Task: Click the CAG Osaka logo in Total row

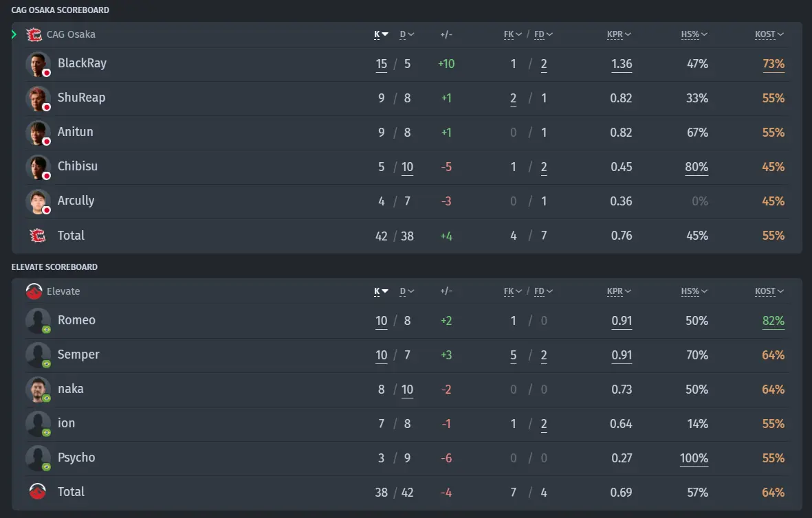Action: click(x=37, y=236)
